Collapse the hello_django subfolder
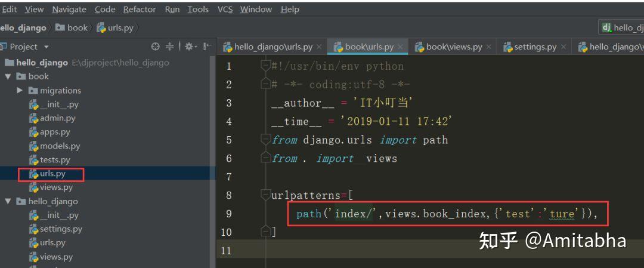644x268 pixels. (x=8, y=201)
